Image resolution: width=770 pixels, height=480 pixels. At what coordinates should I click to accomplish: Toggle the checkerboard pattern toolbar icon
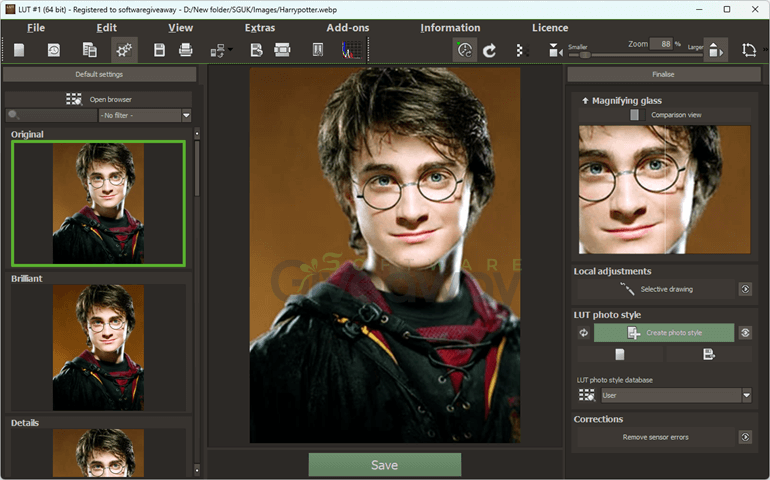[522, 50]
